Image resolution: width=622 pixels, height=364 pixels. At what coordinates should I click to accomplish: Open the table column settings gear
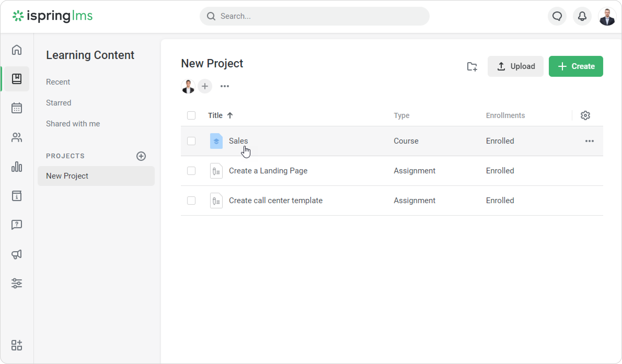pos(585,115)
